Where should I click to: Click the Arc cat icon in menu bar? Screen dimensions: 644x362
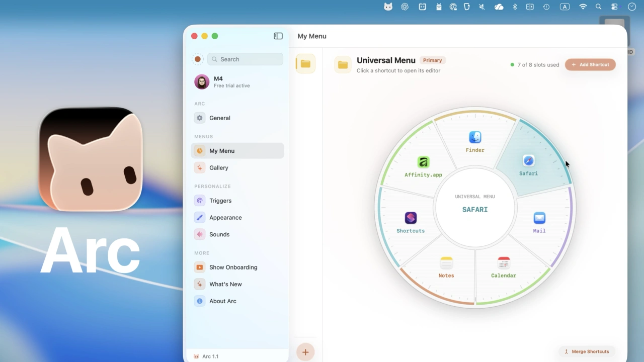coord(388,7)
